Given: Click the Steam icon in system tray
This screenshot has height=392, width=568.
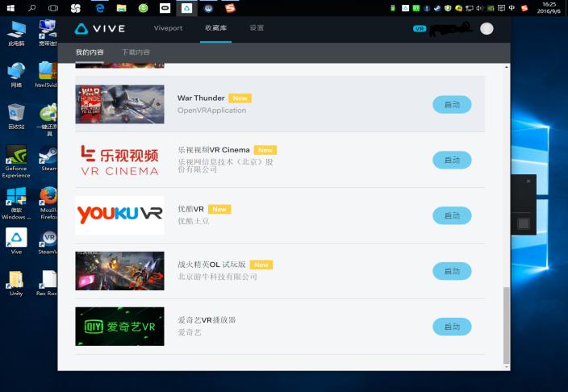Looking at the screenshot, I should [437, 8].
